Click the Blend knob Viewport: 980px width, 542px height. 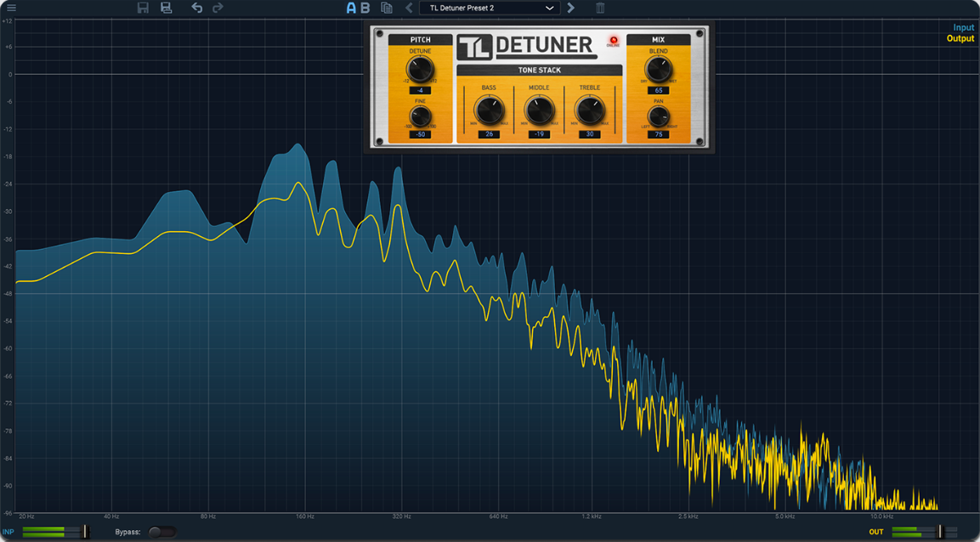[658, 69]
